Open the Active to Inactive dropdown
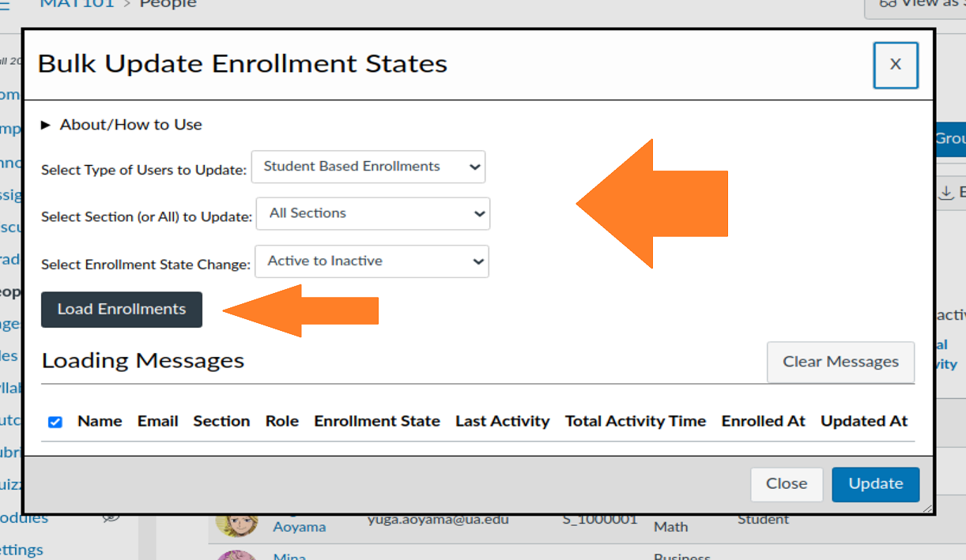Screen dimensions: 966x560 click(372, 261)
